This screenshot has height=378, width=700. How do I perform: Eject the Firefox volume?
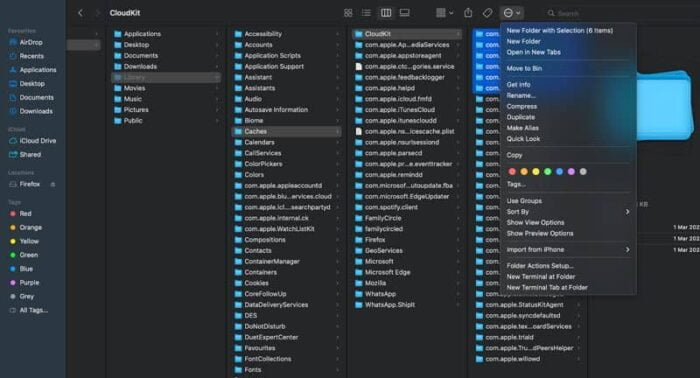click(53, 184)
